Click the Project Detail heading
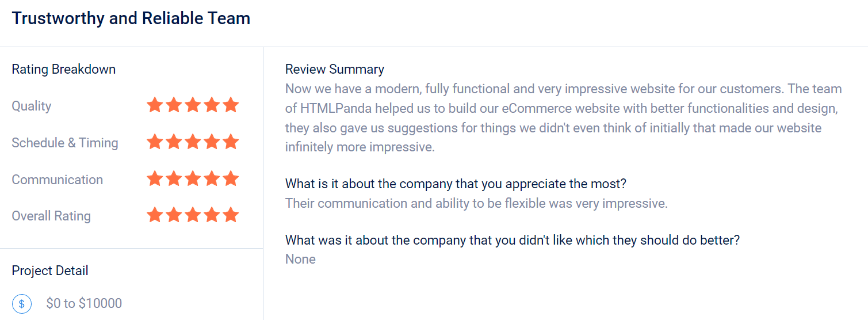Screen dimensions: 868x320 (50, 271)
